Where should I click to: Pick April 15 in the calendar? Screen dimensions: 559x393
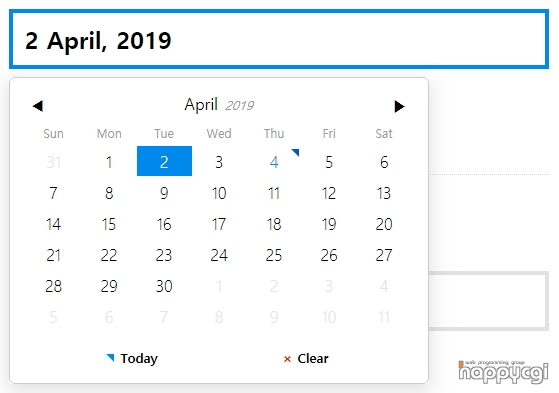[109, 224]
